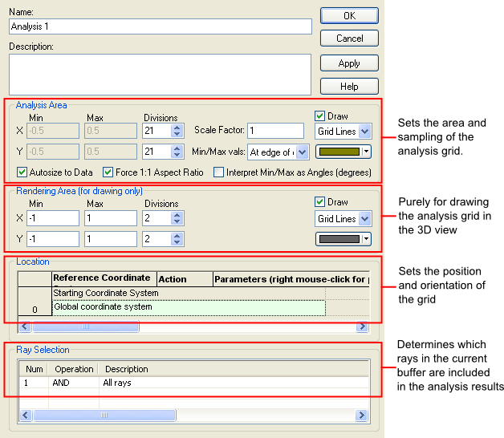Select the Global coordinate system row
This screenshot has height=438, width=504.
[x=188, y=307]
